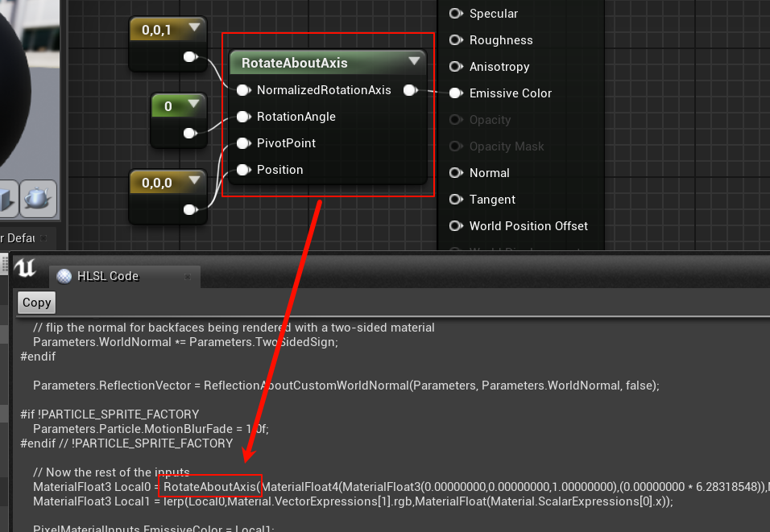Click the Tangent input pin
Viewport: 770px width, 532px height.
[456, 200]
